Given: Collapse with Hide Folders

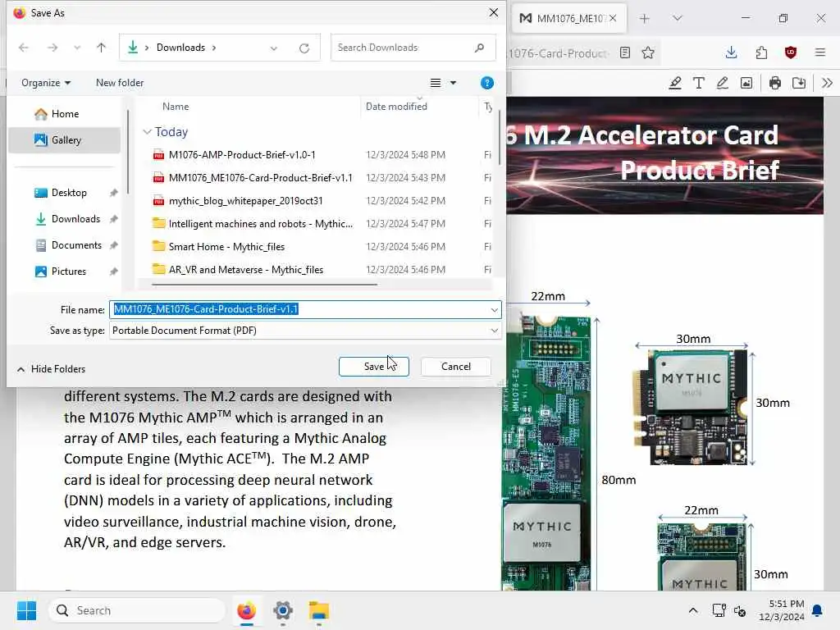Looking at the screenshot, I should (51, 369).
